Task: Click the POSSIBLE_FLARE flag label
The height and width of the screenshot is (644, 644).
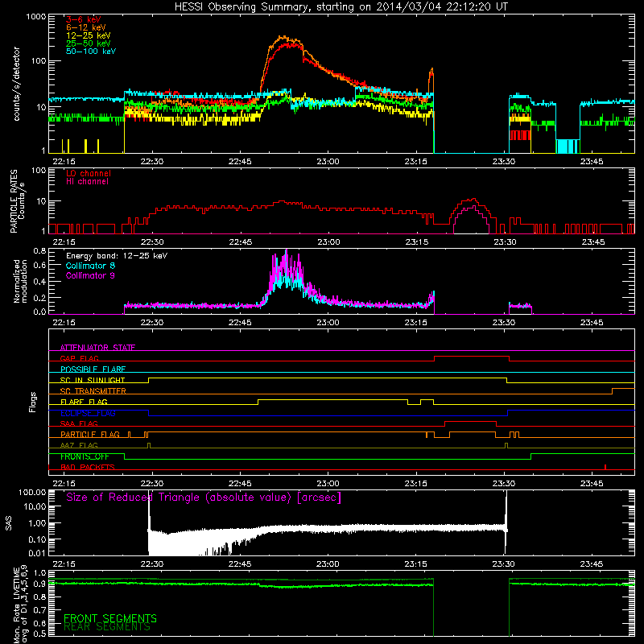Action: (x=93, y=369)
